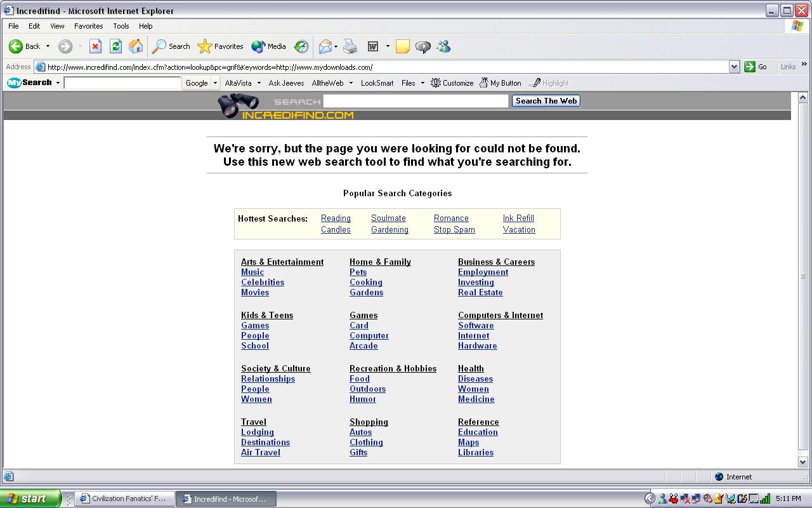This screenshot has width=812, height=508.
Task: Click the Start button
Action: (x=30, y=498)
